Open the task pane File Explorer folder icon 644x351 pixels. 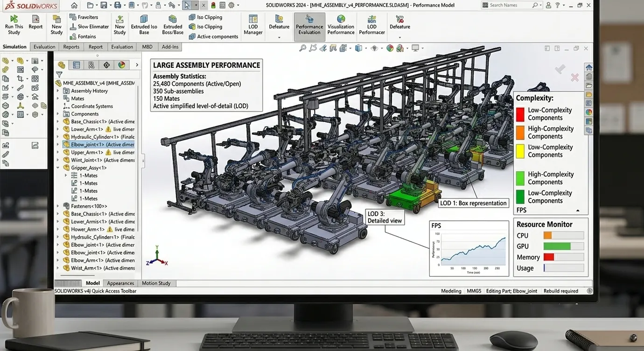click(x=589, y=85)
